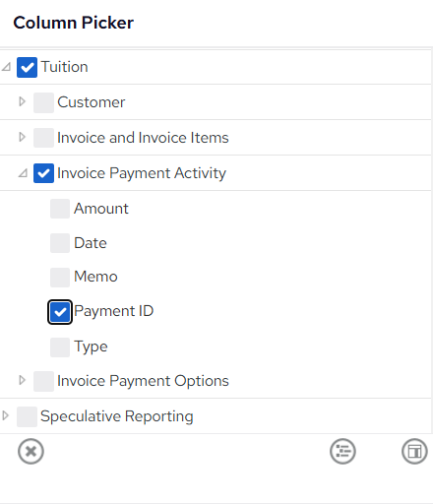Check the Amount checkbox
Image resolution: width=433 pixels, height=504 pixels.
pos(60,209)
